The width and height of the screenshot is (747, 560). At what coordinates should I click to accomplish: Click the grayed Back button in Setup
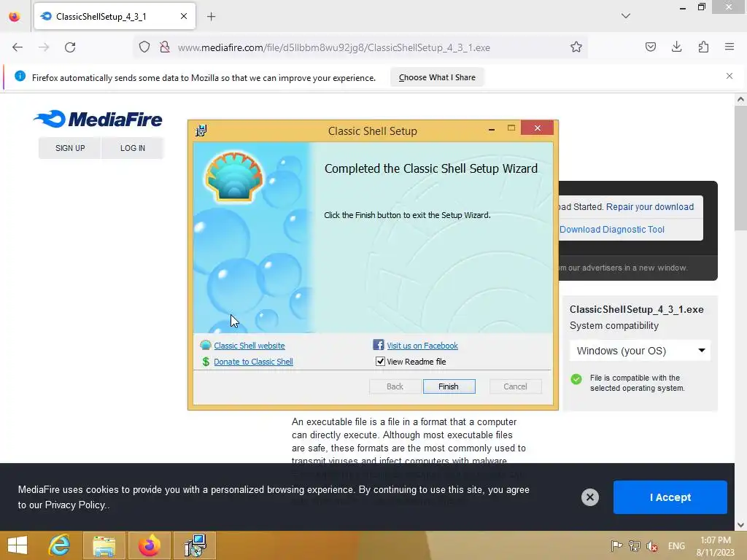tap(395, 386)
